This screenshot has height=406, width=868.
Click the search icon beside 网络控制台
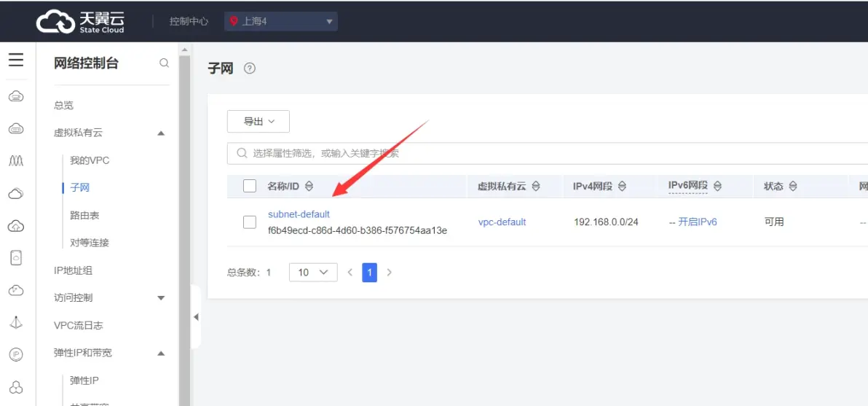[164, 63]
